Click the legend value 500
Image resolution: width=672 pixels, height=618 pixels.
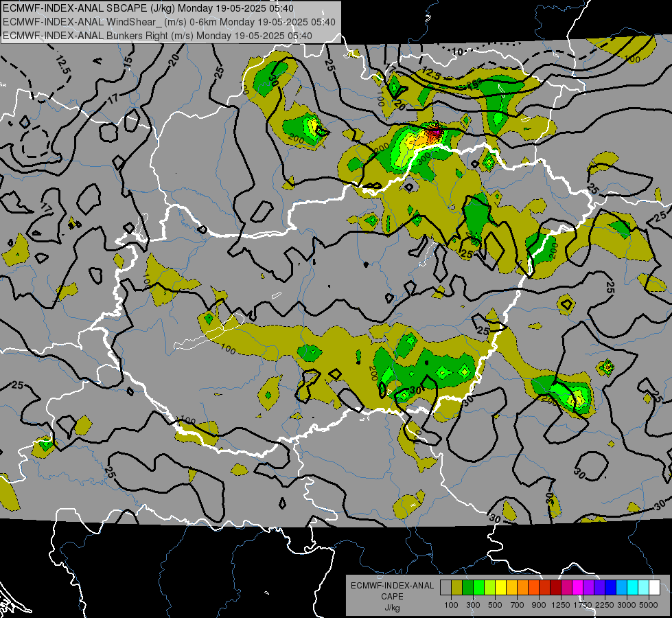pos(495,605)
